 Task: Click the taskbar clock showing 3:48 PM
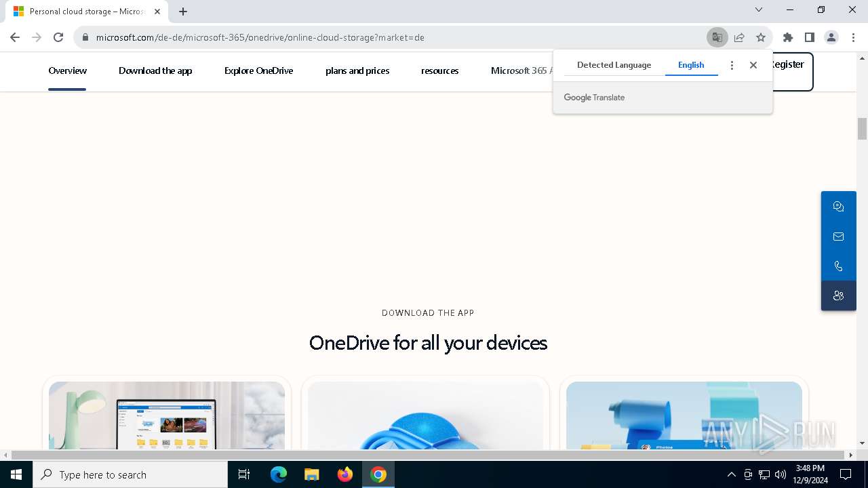coord(810,474)
